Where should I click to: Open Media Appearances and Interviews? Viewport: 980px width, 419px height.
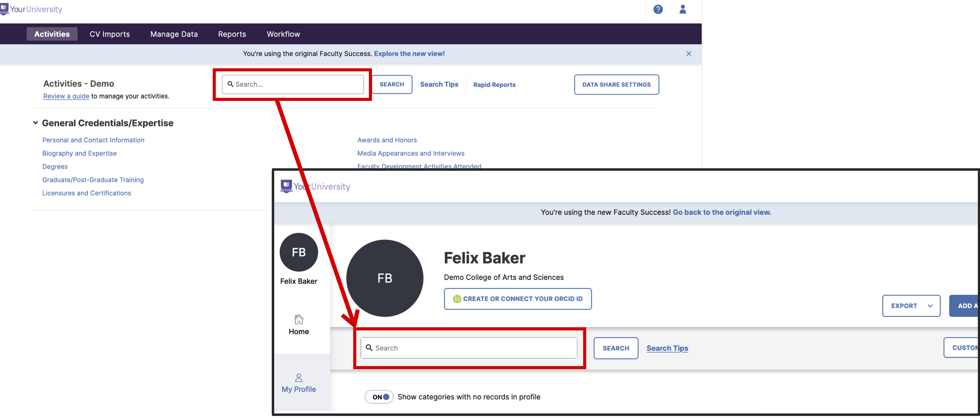tap(411, 154)
